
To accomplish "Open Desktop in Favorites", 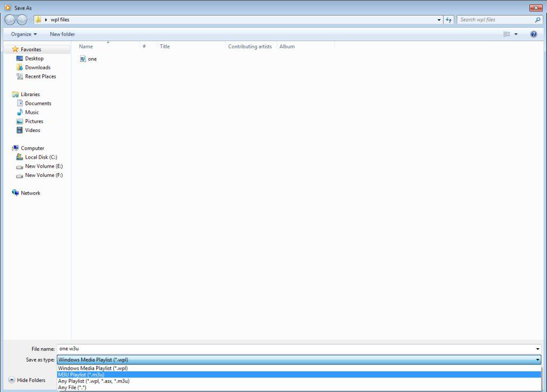I will 34,58.
